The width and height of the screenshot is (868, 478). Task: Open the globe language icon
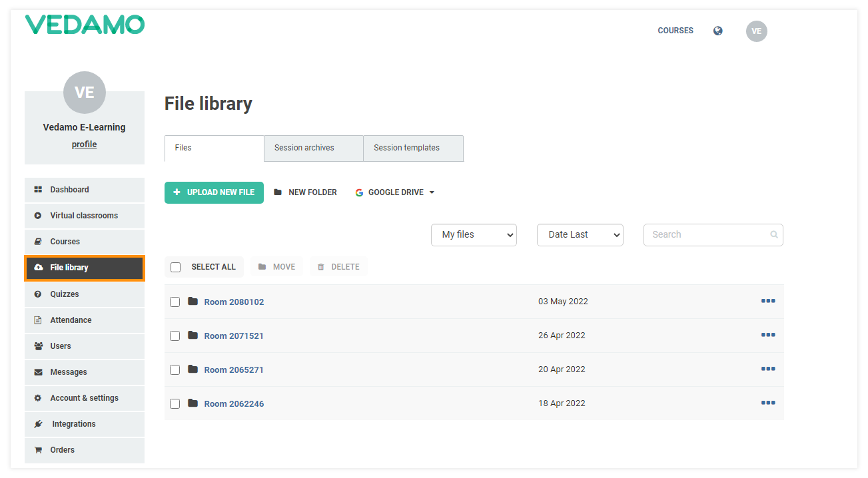point(717,31)
